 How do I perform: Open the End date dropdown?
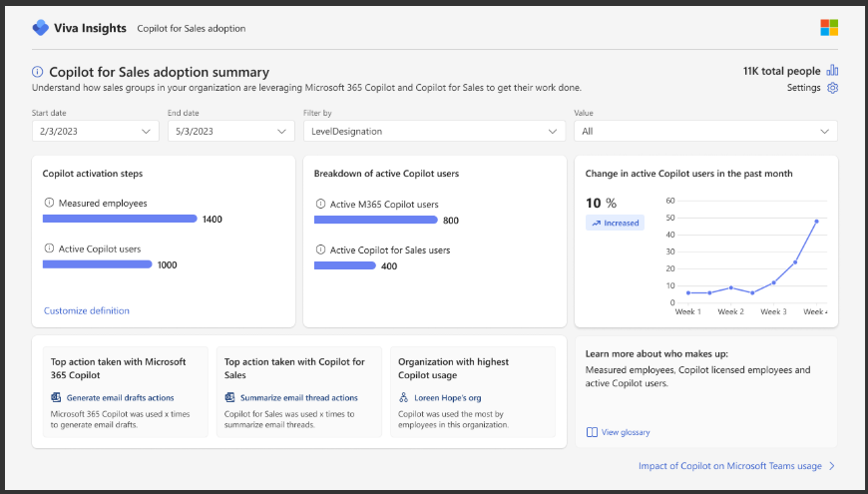click(231, 132)
